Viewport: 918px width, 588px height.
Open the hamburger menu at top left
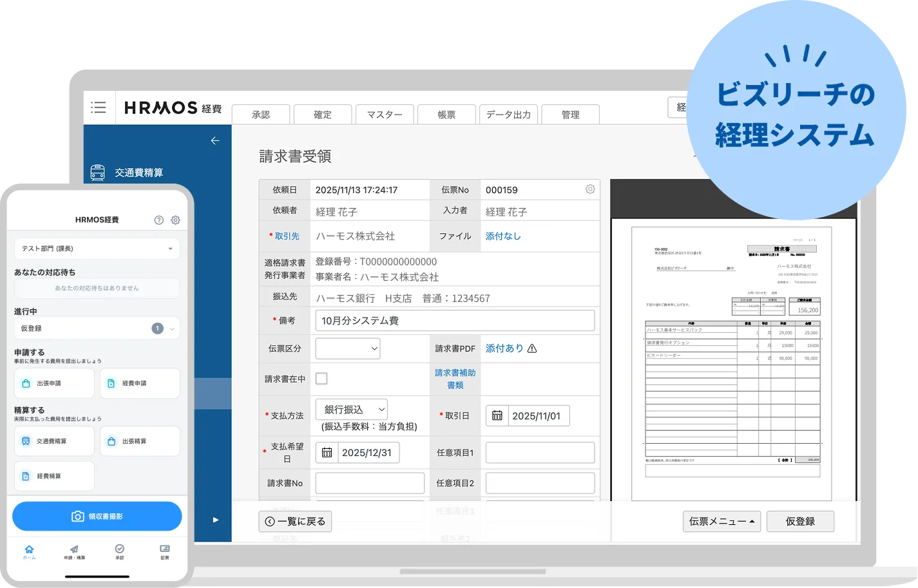pyautogui.click(x=98, y=108)
